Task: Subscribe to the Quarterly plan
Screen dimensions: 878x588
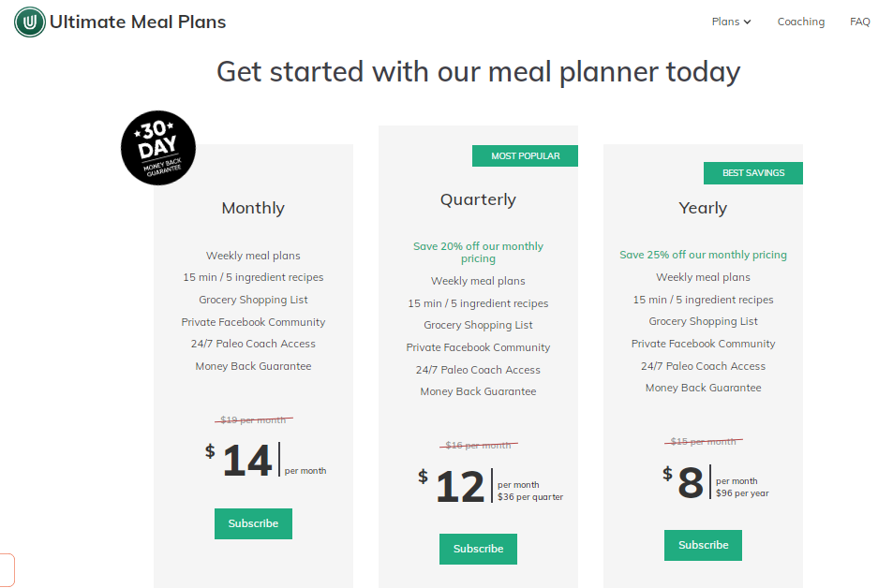Action: pyautogui.click(x=478, y=549)
